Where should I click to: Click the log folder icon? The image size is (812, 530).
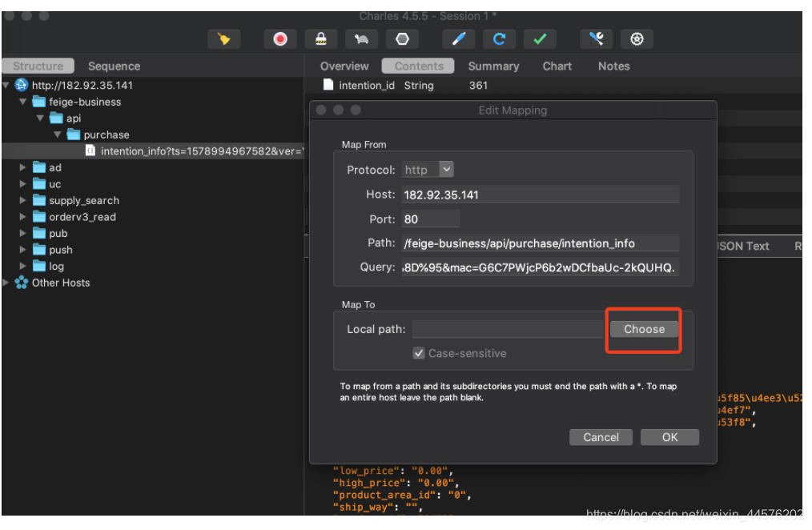click(39, 266)
